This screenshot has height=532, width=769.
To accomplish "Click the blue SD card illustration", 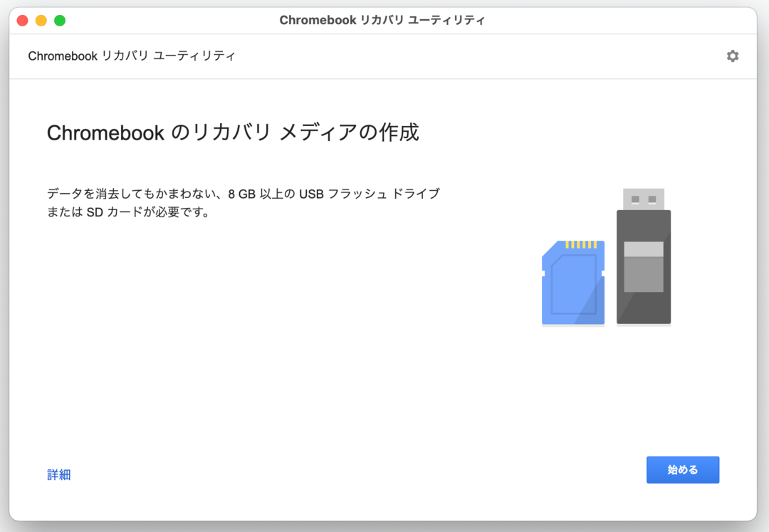I will pos(572,283).
